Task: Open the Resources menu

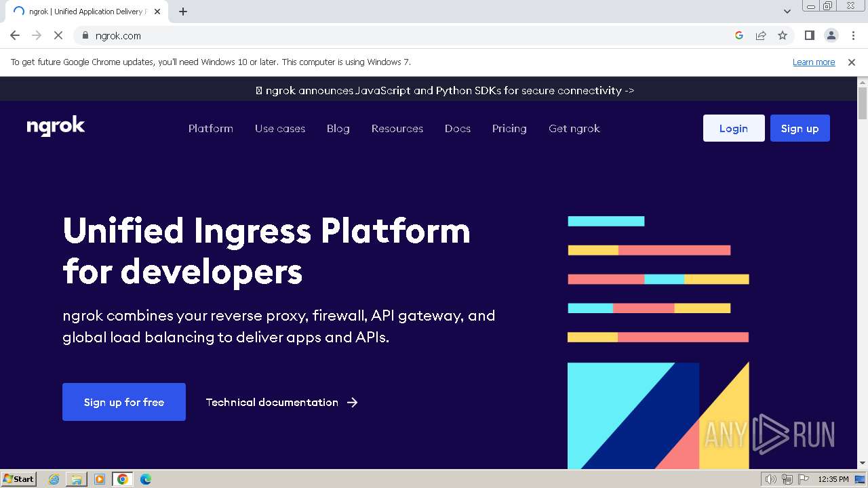Action: (397, 128)
